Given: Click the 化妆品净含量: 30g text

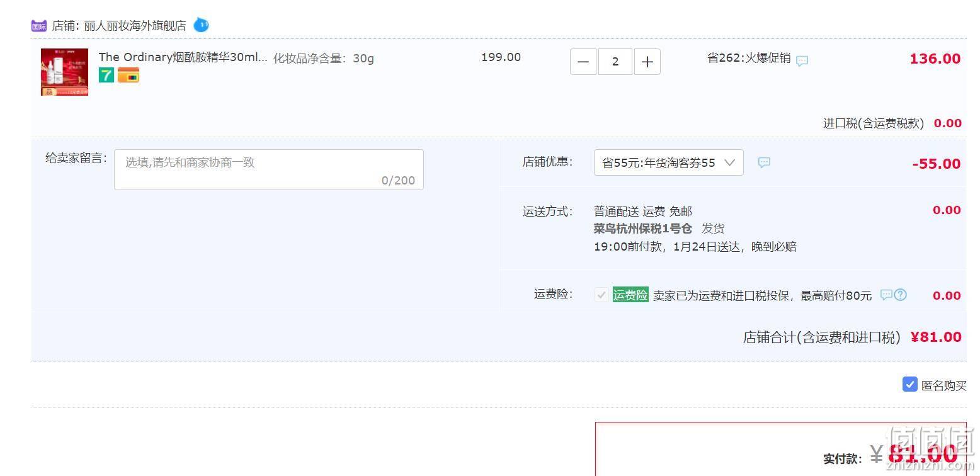Looking at the screenshot, I should [x=324, y=58].
